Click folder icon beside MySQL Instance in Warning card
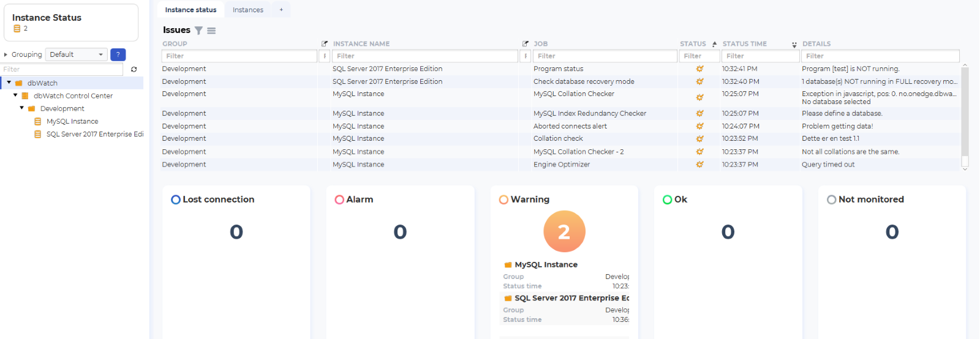The image size is (980, 339). click(508, 265)
